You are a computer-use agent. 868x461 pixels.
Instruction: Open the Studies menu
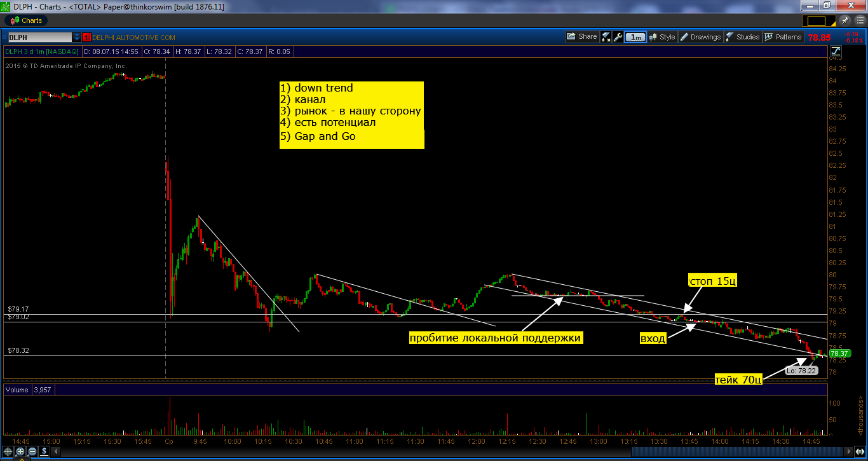pos(743,37)
